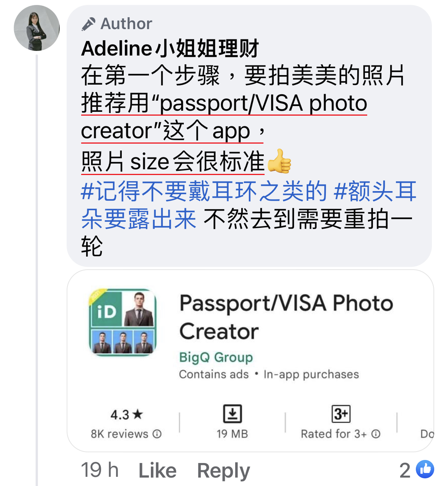Click the 19 MB label
The image size is (448, 486).
pos(232,434)
